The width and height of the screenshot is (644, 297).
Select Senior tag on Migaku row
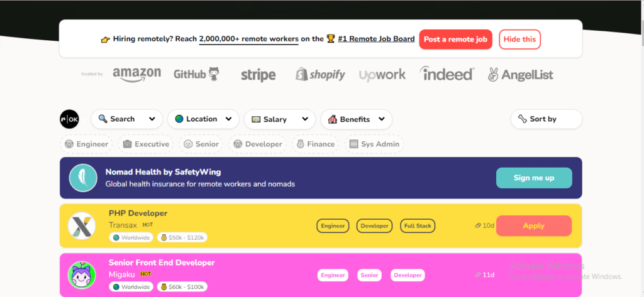click(x=369, y=275)
